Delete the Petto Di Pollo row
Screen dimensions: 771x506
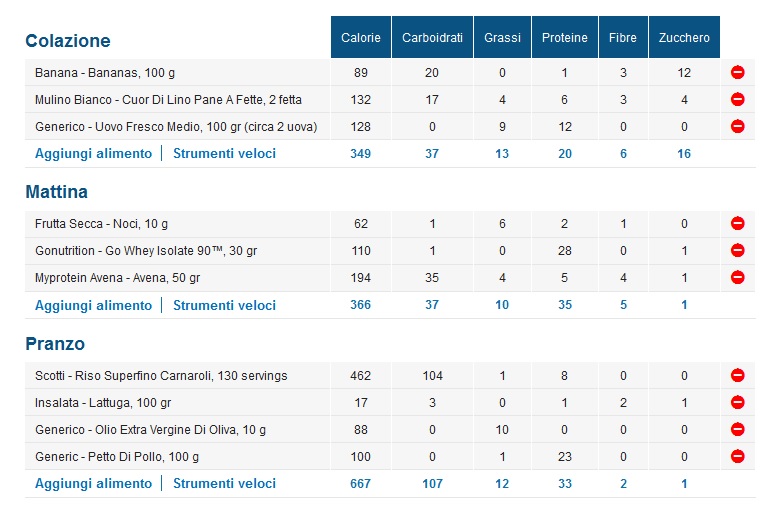[x=737, y=457]
